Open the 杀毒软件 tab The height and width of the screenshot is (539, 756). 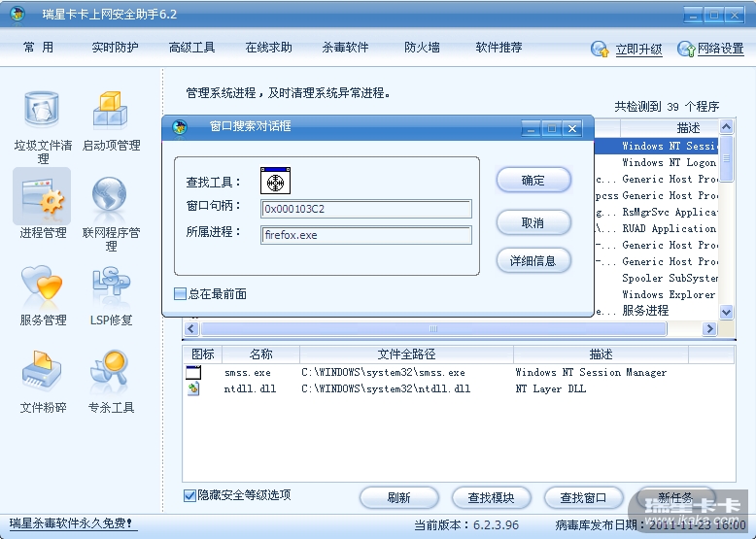click(345, 48)
